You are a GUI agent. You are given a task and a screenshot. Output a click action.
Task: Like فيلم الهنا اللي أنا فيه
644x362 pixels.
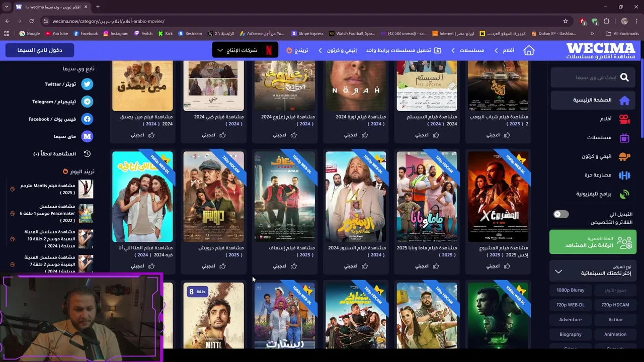pos(142,266)
